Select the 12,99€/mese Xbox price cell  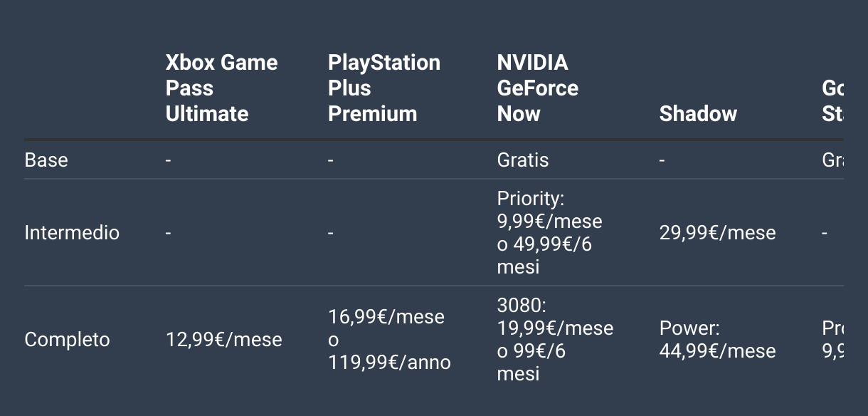[223, 339]
